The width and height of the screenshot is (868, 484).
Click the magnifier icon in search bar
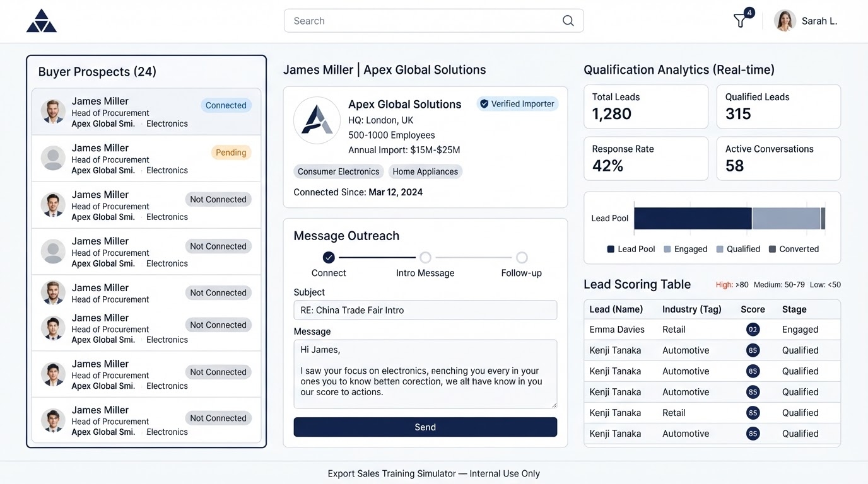point(568,21)
